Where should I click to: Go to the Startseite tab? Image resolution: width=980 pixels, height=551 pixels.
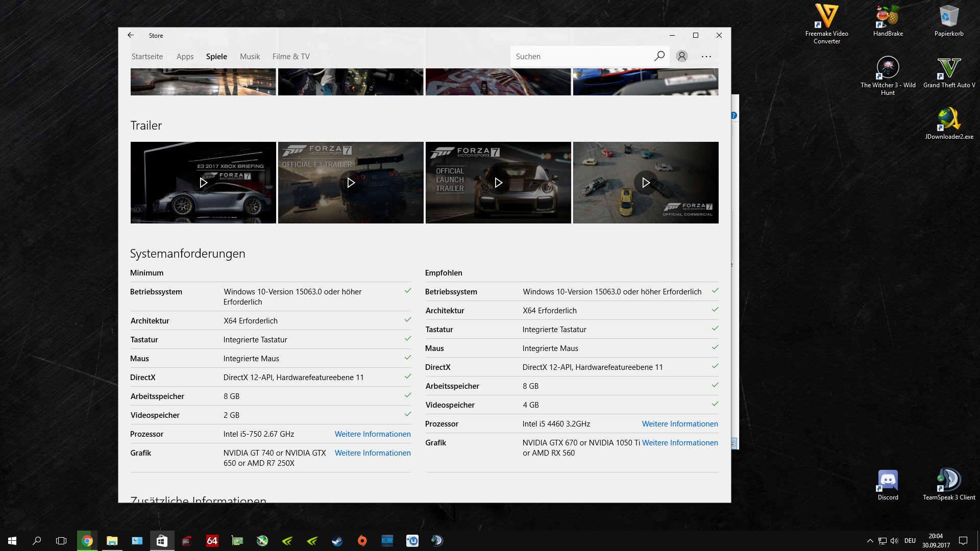pos(147,57)
